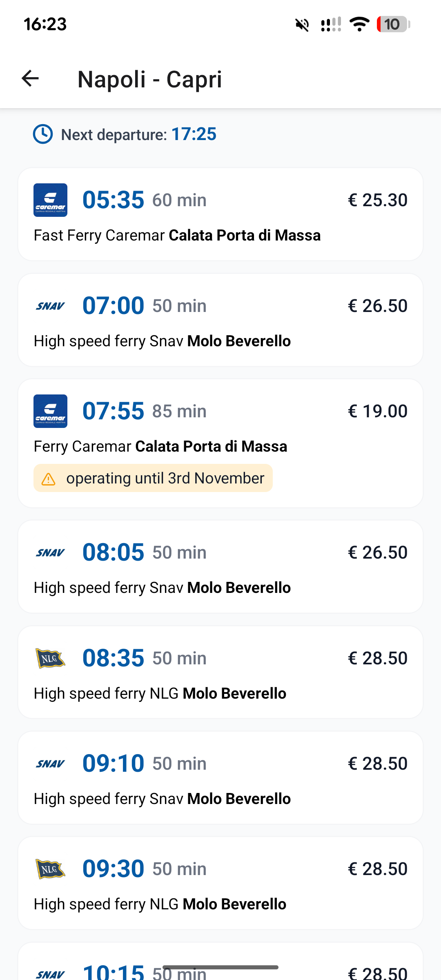Tap Snav logo on 09:10 ferry
The width and height of the screenshot is (441, 980).
50,764
